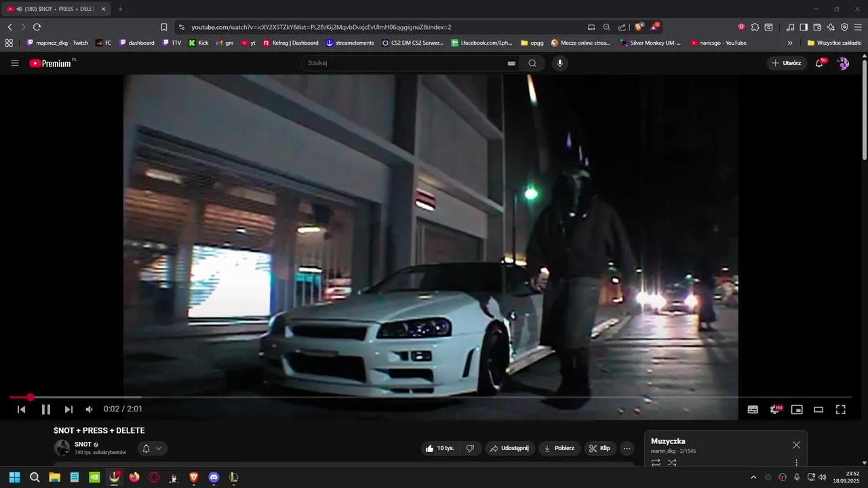Open Discord from the taskbar
The image size is (868, 488).
click(214, 477)
